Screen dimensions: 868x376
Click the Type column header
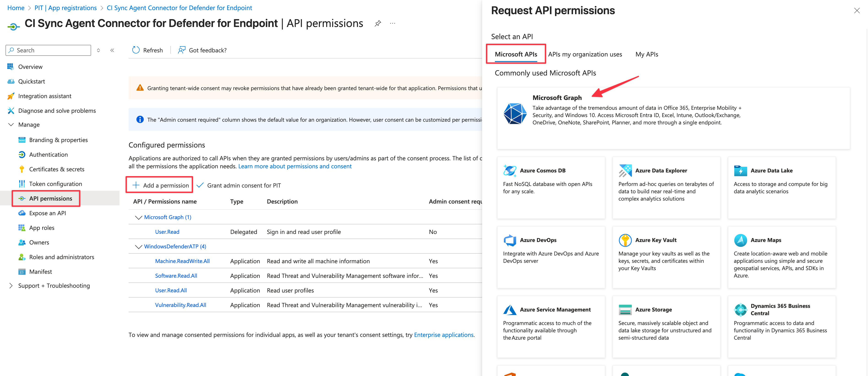236,201
